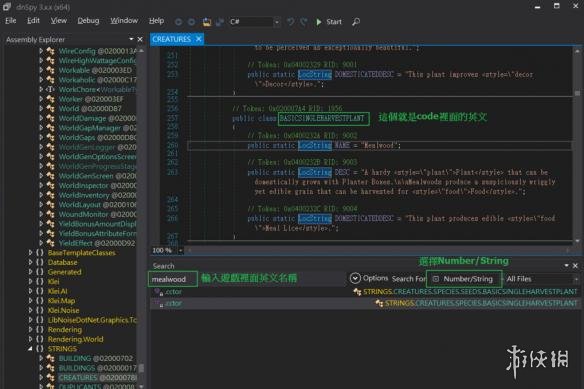This screenshot has height=389, width=584.
Task: Open the Debug menu
Action: 88,21
